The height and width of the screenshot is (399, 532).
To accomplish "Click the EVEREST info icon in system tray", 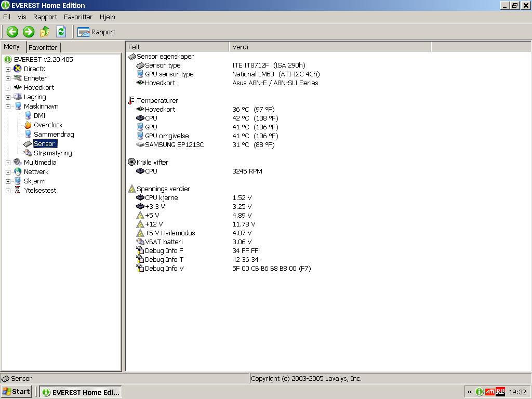I will point(479,392).
